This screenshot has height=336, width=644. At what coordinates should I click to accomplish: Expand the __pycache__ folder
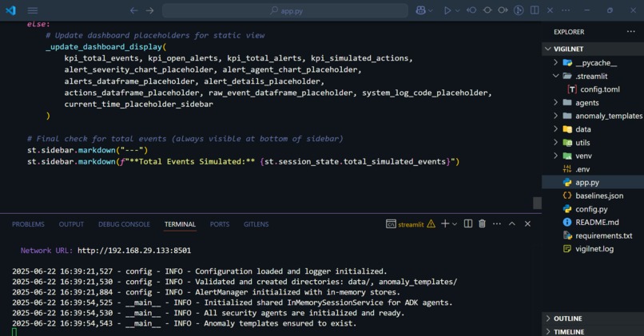(x=593, y=63)
